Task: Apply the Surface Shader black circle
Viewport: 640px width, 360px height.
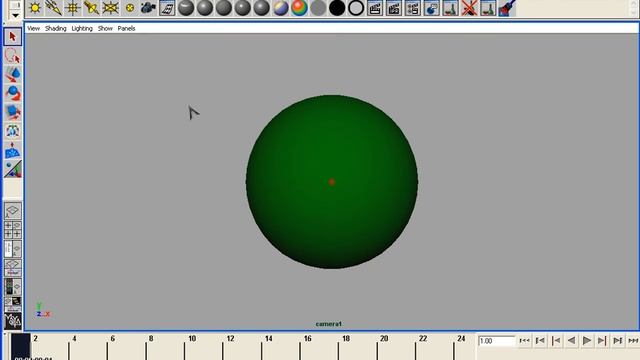Action: point(337,8)
